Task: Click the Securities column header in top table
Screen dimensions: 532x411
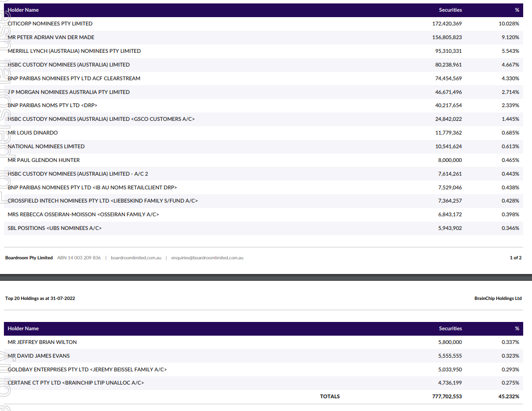Action: 450,10
